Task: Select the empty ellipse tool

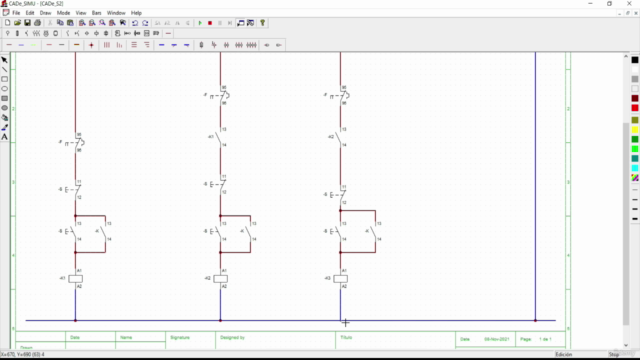Action: pos(4,89)
